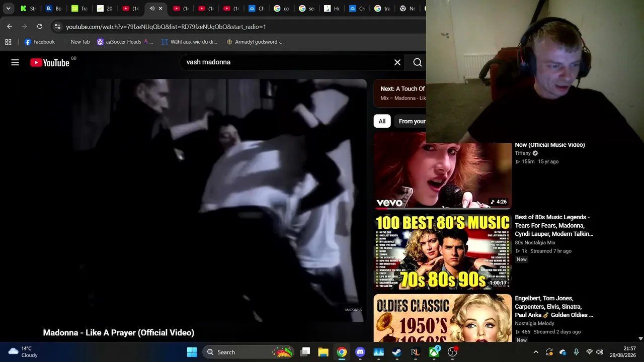Go to YouTube home via the logo

[50, 62]
